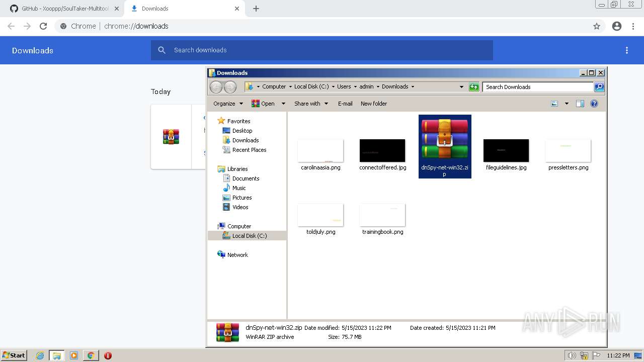The width and height of the screenshot is (644, 362).
Task: Select Computer in navigation pane
Action: (x=239, y=226)
